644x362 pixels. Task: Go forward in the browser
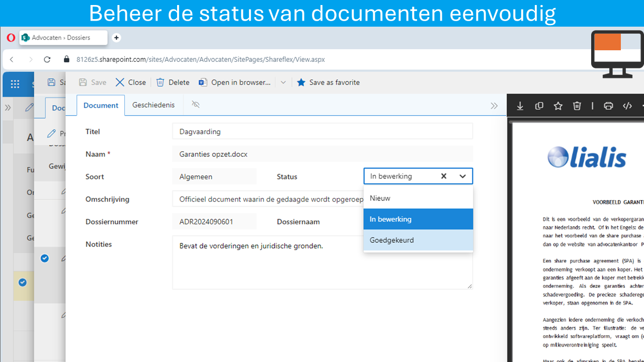pyautogui.click(x=30, y=59)
